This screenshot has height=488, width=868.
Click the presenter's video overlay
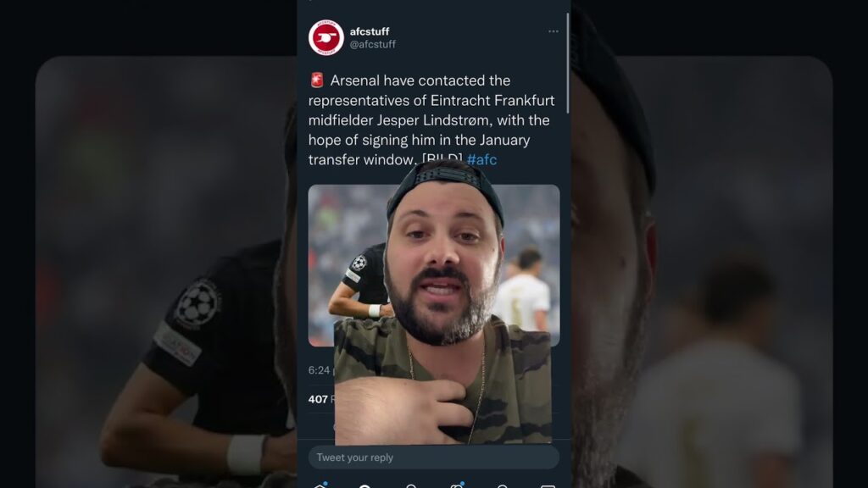(442, 303)
